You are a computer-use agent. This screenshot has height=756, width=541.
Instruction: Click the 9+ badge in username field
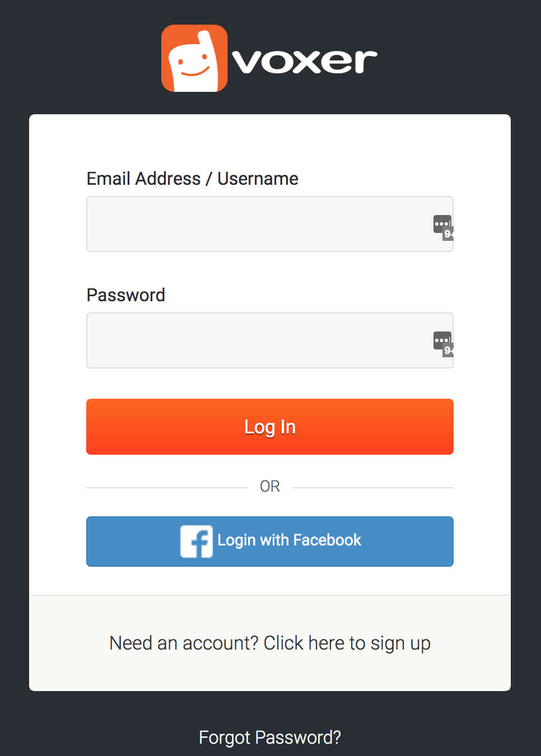449,234
